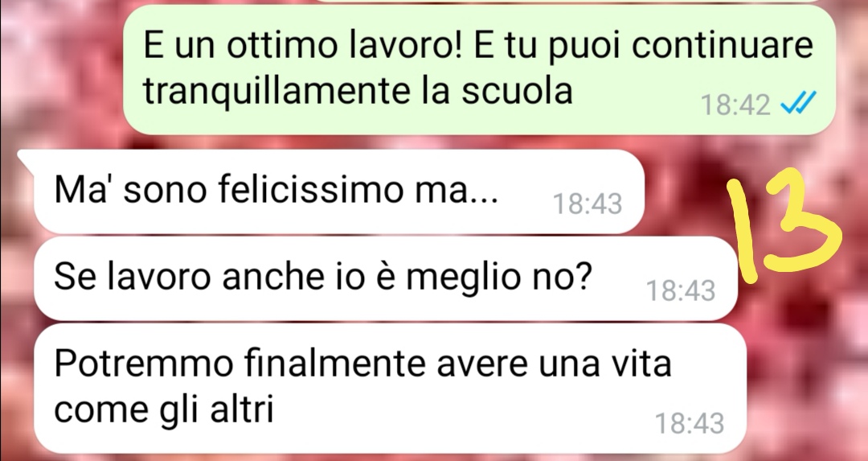Select the 'Potremmo finalmente avere una vita' message
The height and width of the screenshot is (461, 868).
(x=391, y=389)
